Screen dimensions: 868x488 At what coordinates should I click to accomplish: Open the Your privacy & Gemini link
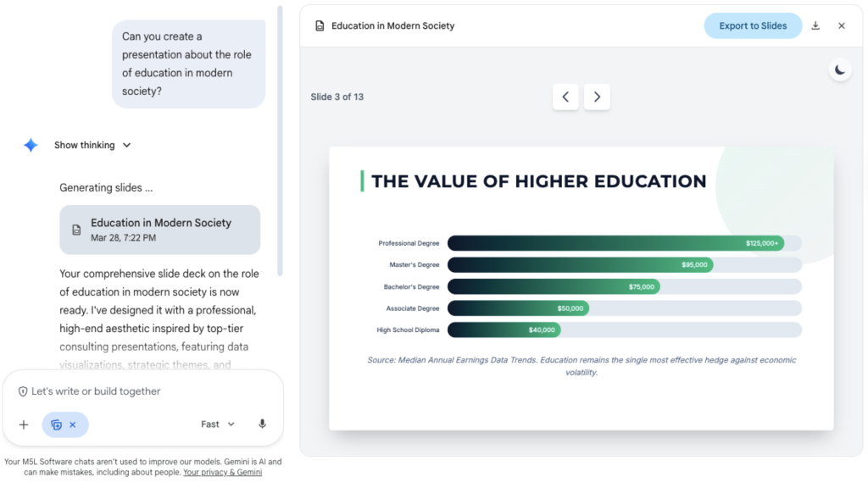coord(222,472)
